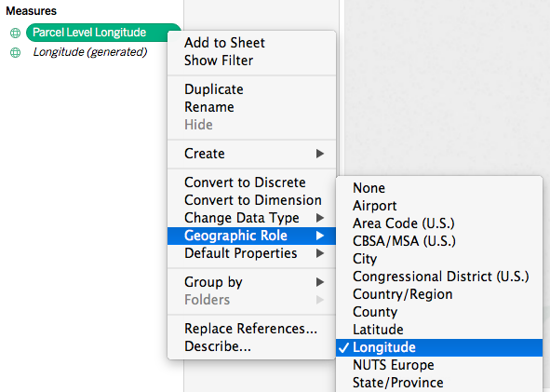Expand the Create submenu arrow
This screenshot has width=550, height=392.
(319, 154)
